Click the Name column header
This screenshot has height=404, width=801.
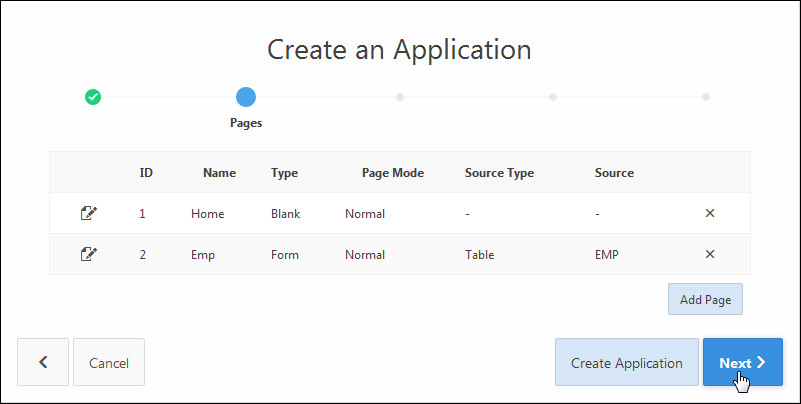[219, 172]
